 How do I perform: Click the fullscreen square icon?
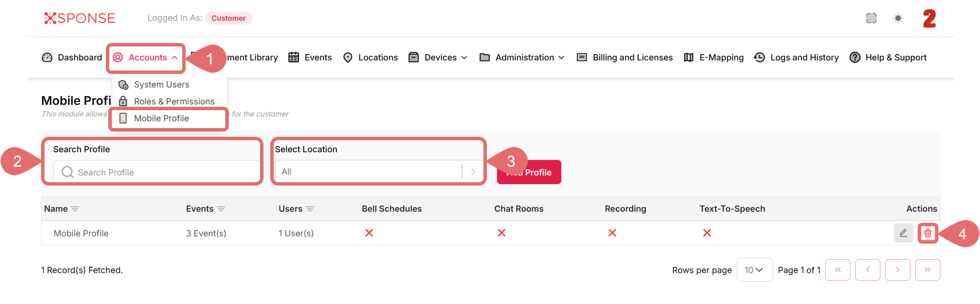(x=871, y=18)
